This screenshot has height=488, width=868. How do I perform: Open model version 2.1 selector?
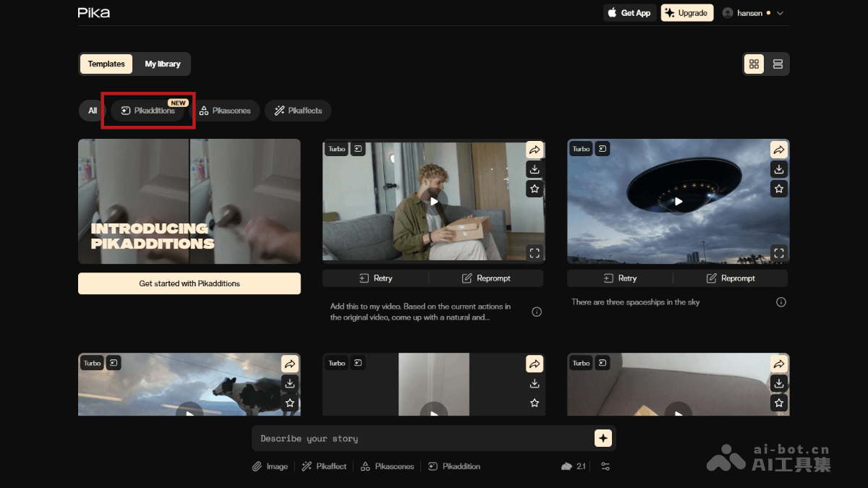coord(574,466)
